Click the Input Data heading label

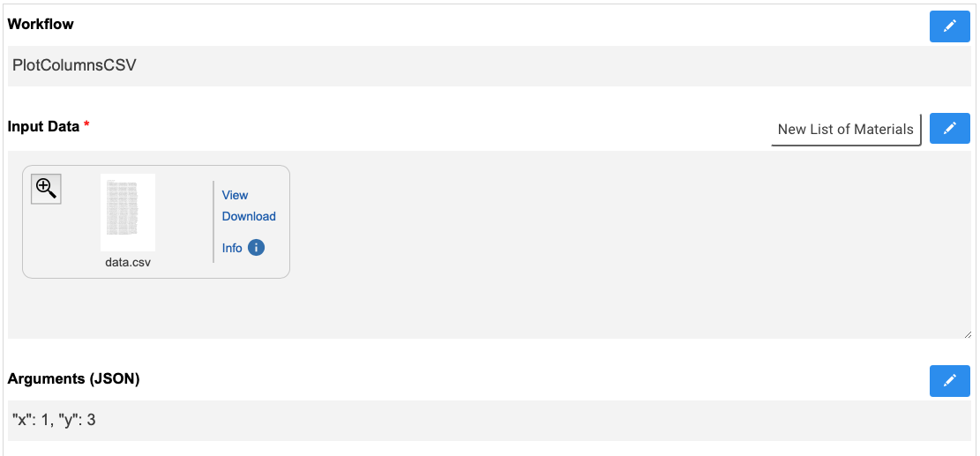[43, 126]
